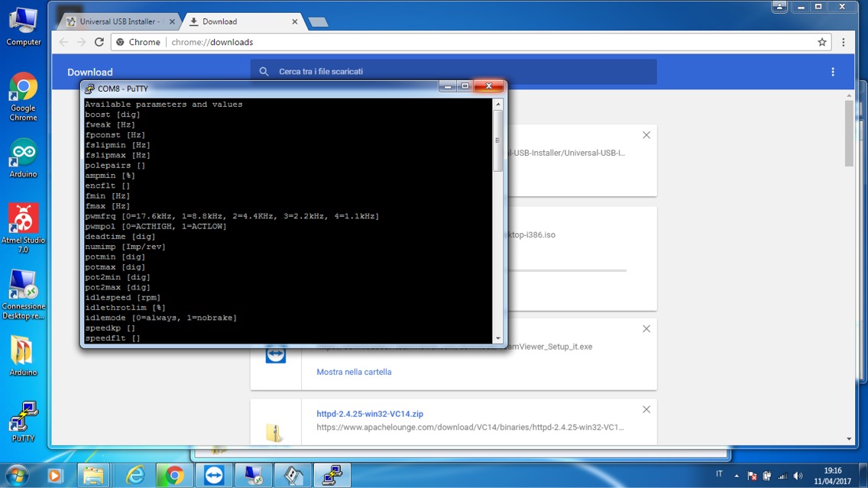Click the Chrome reload page icon

(99, 42)
